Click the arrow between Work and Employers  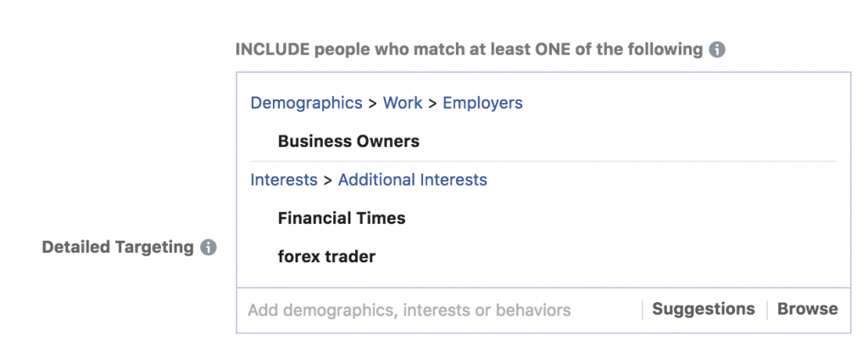432,104
